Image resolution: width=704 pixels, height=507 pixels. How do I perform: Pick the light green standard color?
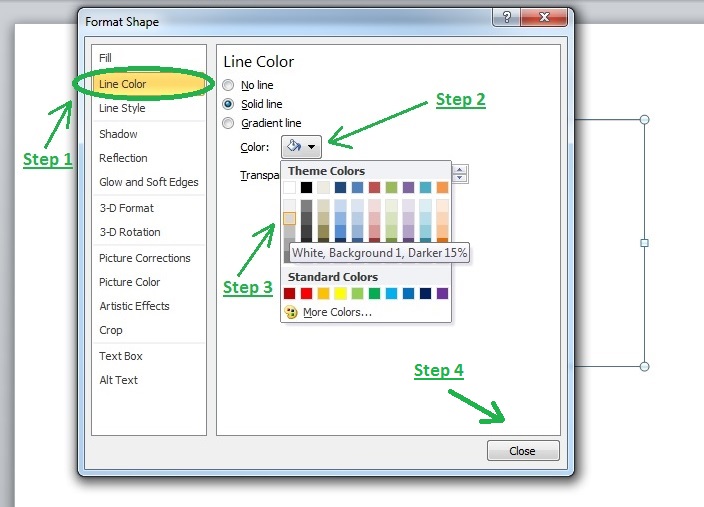[x=357, y=293]
